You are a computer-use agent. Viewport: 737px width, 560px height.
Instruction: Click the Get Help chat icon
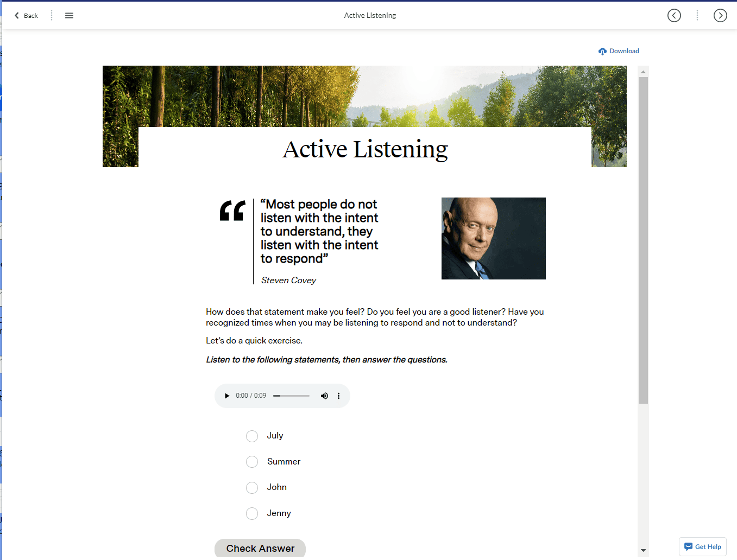(x=688, y=546)
